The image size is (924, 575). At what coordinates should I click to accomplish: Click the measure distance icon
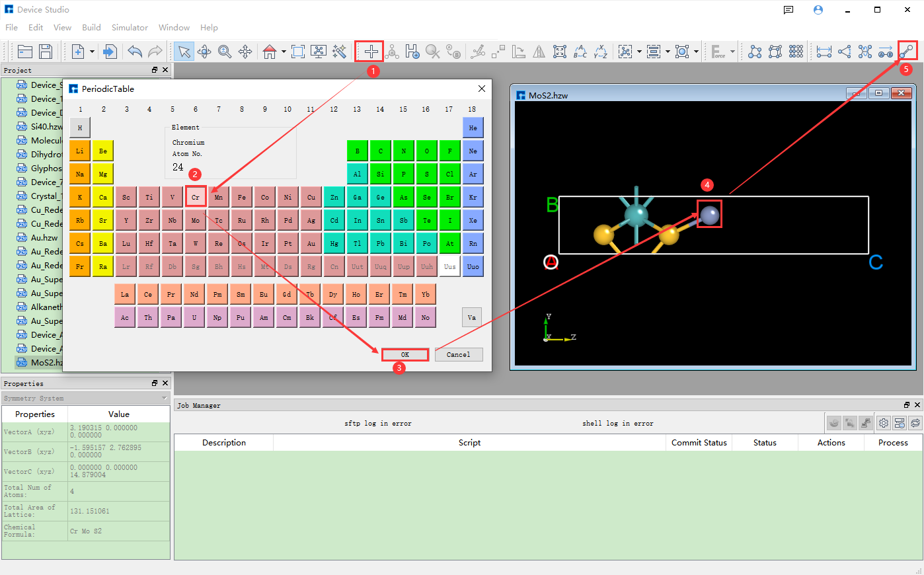point(824,52)
